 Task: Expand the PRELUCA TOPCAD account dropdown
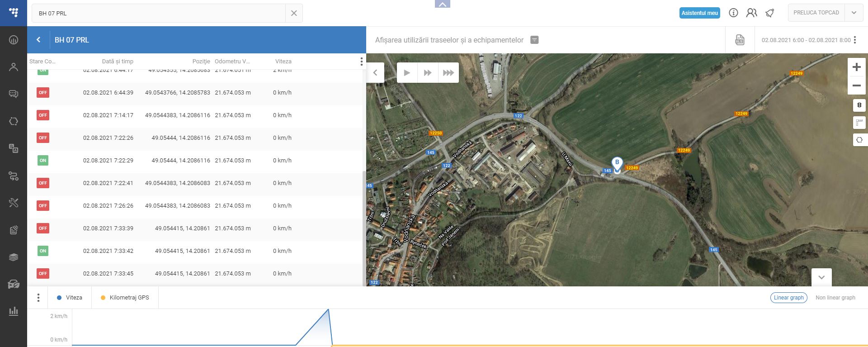tap(854, 13)
